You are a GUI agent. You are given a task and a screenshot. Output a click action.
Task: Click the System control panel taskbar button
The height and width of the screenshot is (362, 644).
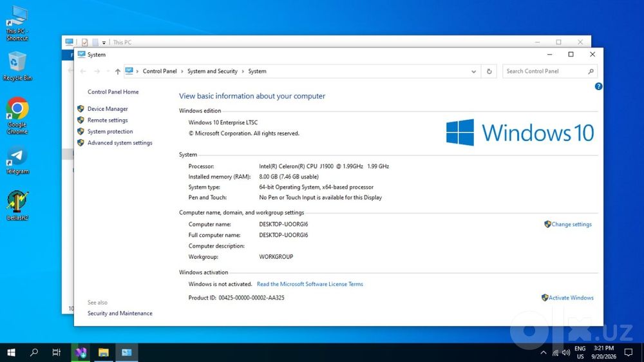point(126,352)
